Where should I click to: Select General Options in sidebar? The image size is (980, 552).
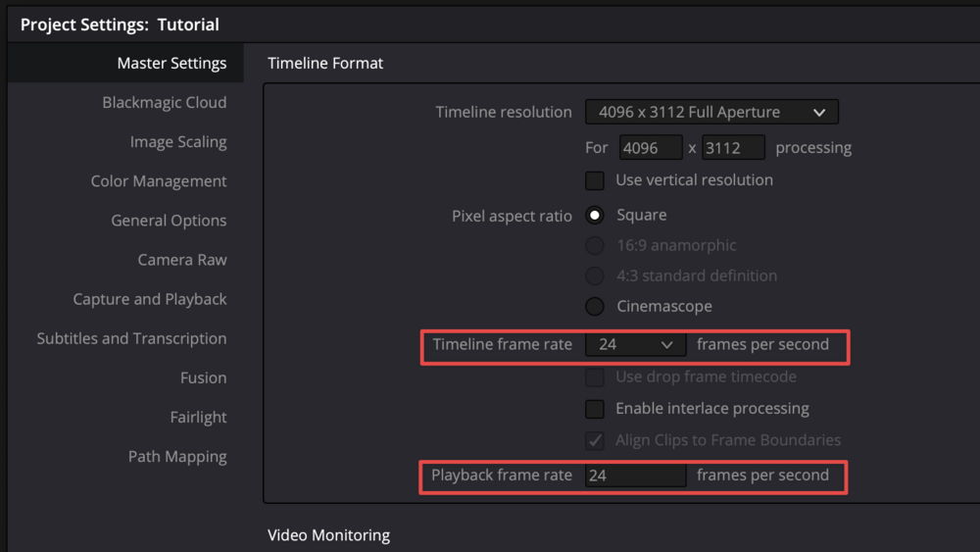point(169,221)
